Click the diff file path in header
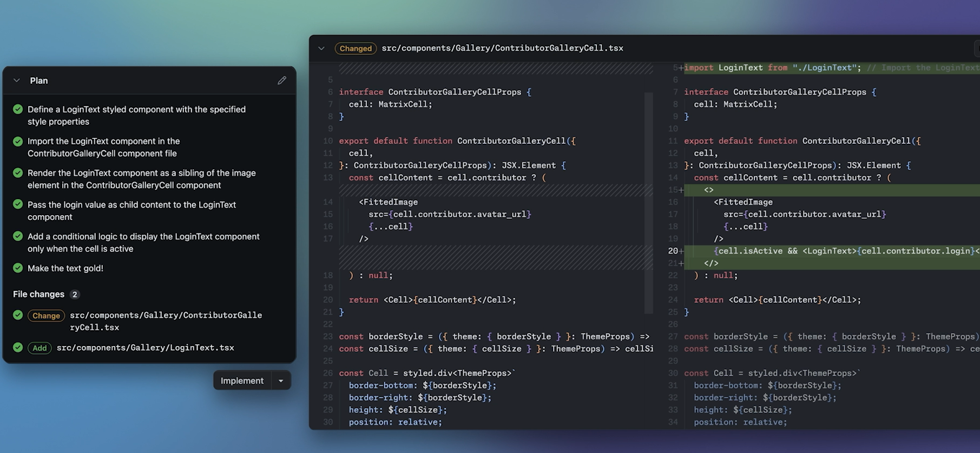Viewport: 980px width, 453px height. point(502,48)
